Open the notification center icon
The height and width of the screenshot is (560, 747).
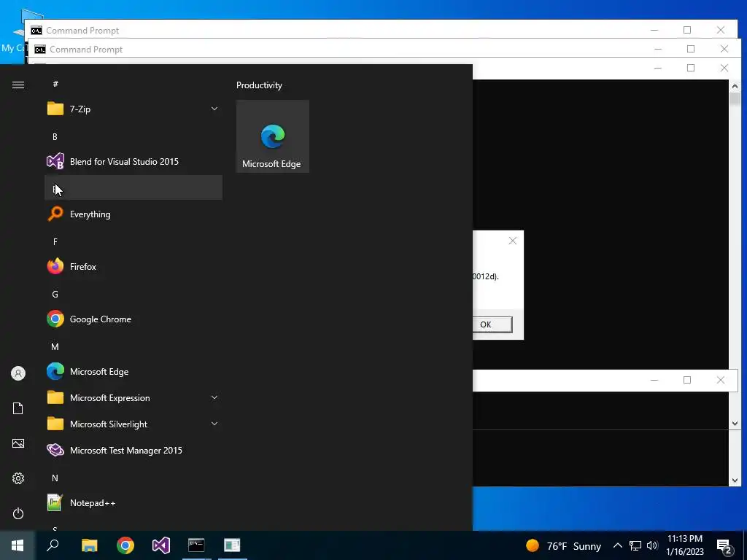(724, 545)
